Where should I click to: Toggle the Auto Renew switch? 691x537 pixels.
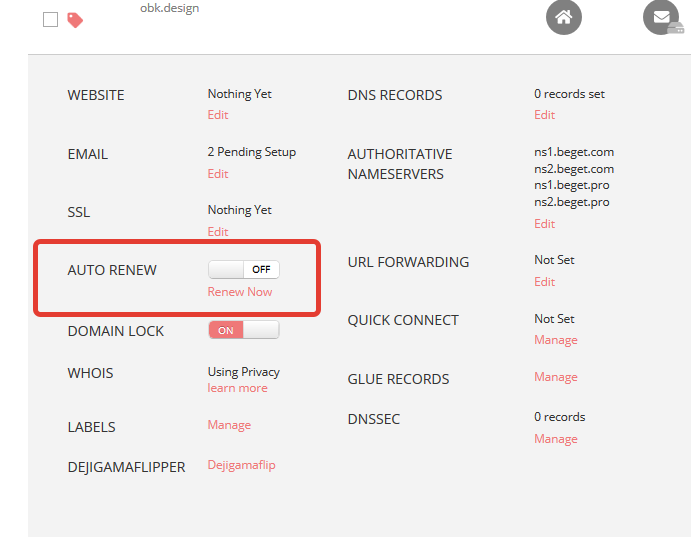[243, 269]
